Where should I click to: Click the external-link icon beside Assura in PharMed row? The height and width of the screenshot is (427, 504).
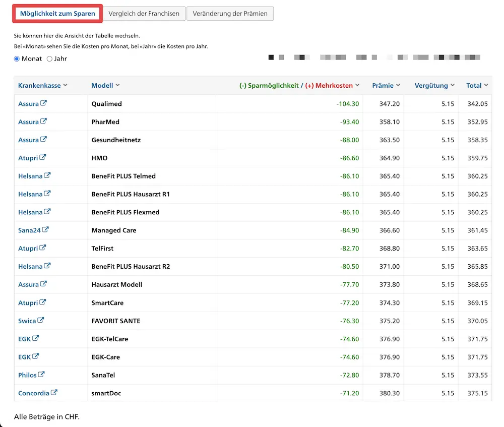[43, 121]
